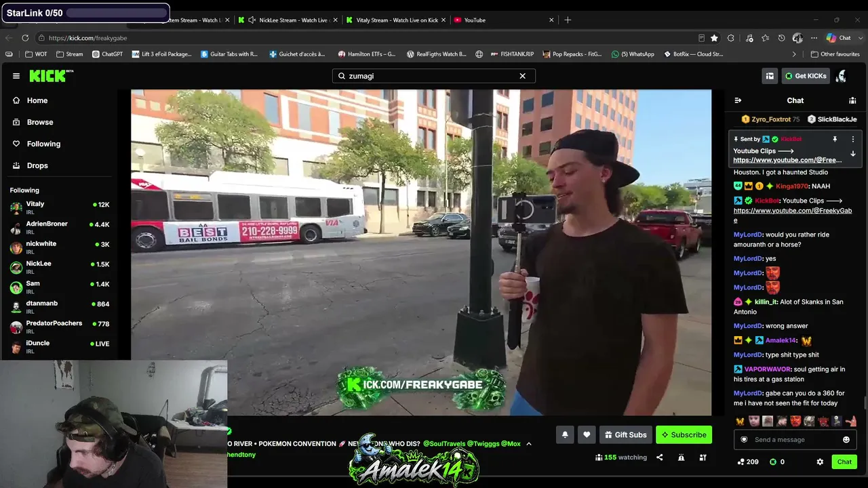Open AdrienBroner's channel from Following
This screenshot has width=868, height=488.
coord(60,227)
